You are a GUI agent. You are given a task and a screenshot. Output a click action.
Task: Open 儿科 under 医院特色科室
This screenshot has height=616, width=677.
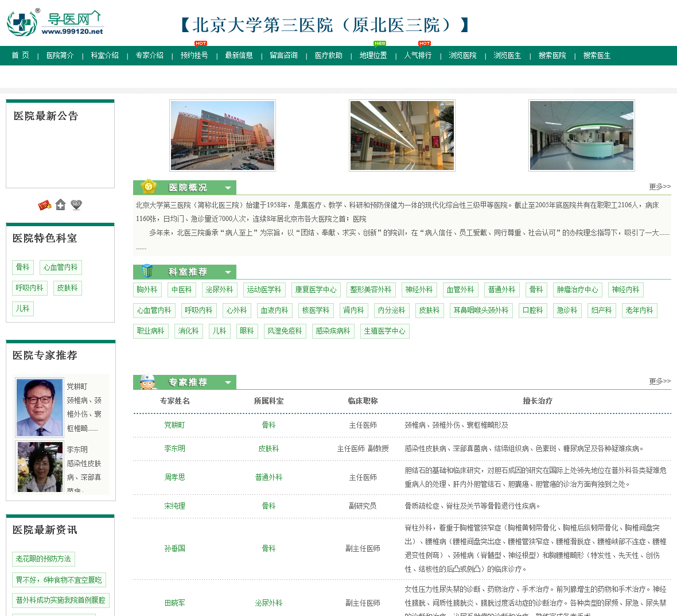(23, 308)
